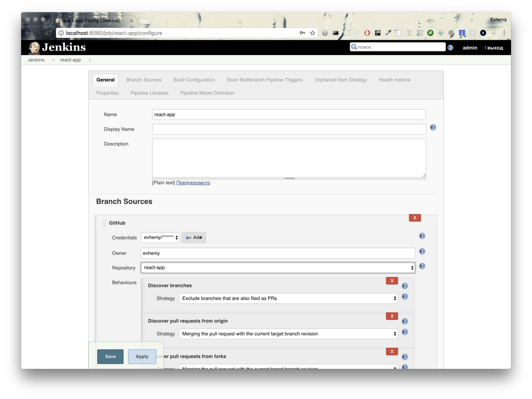
Task: Open the React DevTools extension icon
Action: (346, 33)
